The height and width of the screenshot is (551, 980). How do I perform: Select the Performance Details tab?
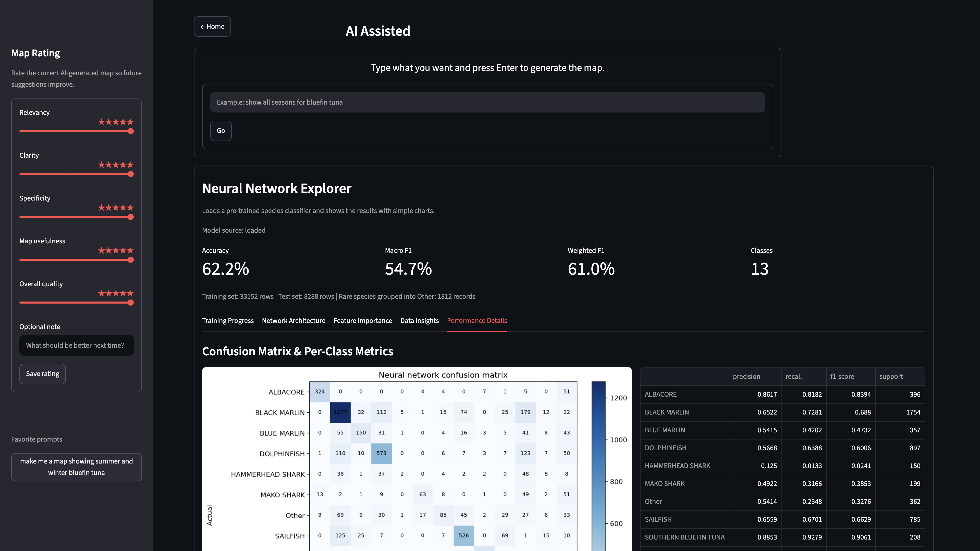point(477,321)
